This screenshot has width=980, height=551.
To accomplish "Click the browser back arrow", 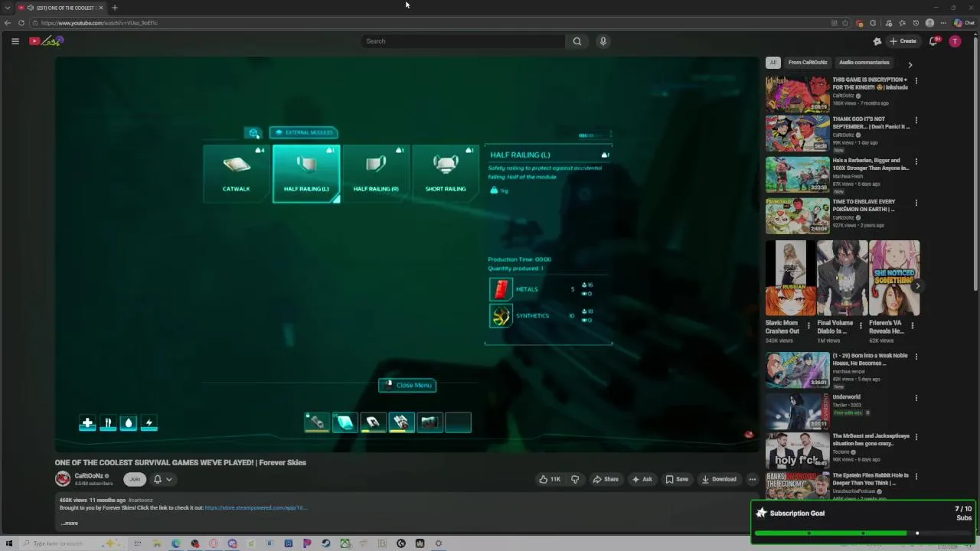I will [x=8, y=23].
